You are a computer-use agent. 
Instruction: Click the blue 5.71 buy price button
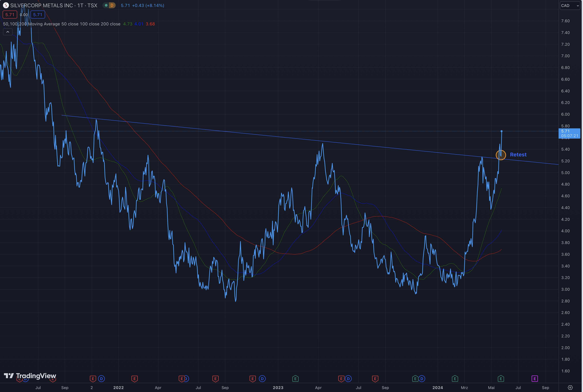[x=38, y=15]
